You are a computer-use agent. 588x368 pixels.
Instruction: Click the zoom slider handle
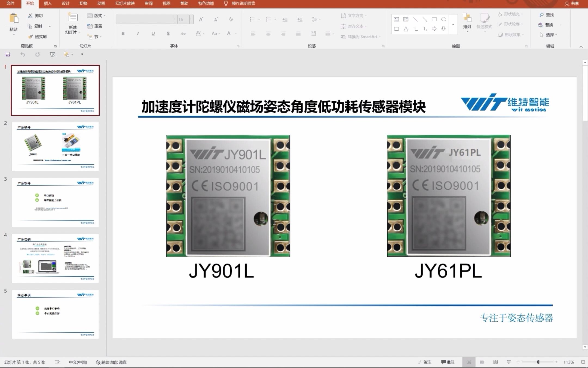click(538, 362)
